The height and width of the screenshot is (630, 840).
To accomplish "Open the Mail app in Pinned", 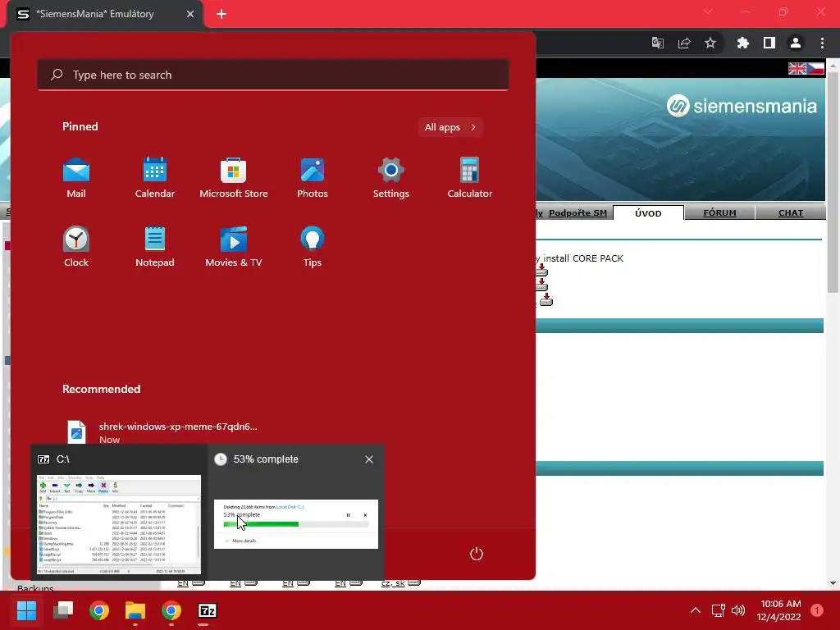I will (76, 178).
